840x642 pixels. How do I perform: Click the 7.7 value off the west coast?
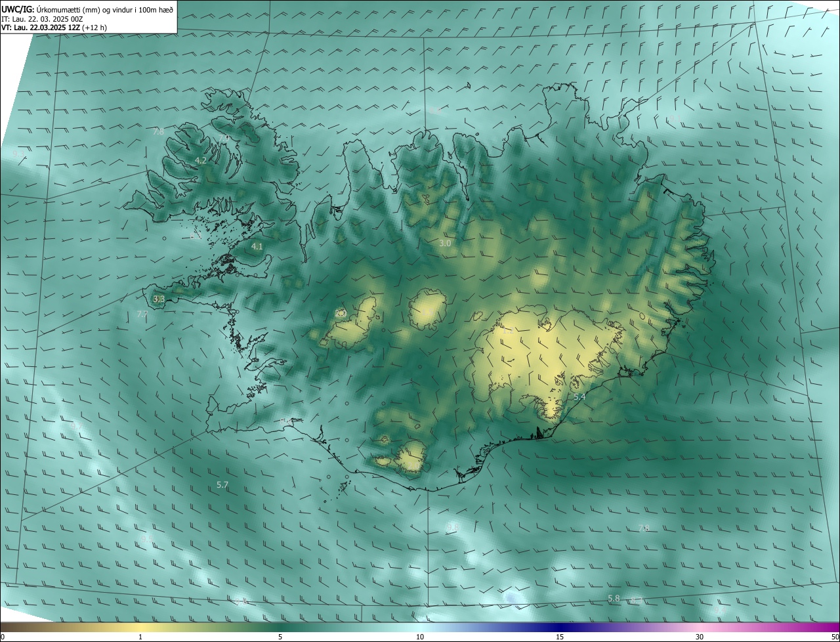point(142,314)
